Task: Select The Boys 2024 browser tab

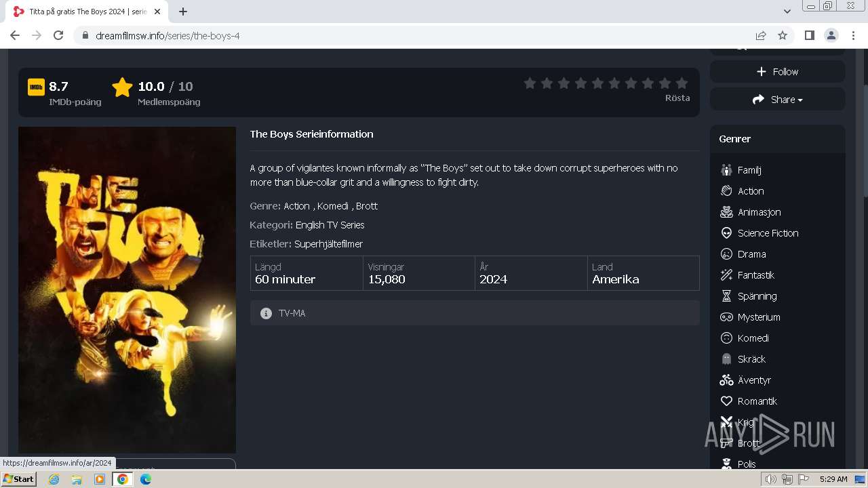Action: [87, 12]
